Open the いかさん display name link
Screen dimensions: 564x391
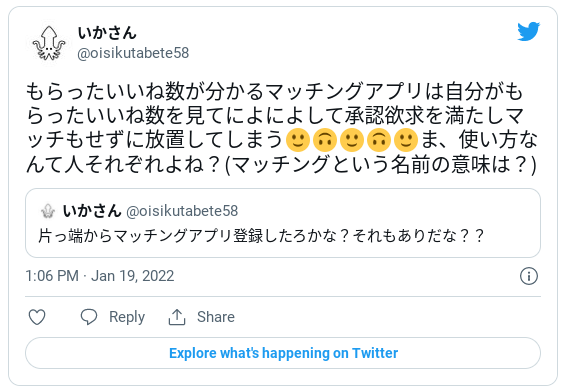point(107,33)
